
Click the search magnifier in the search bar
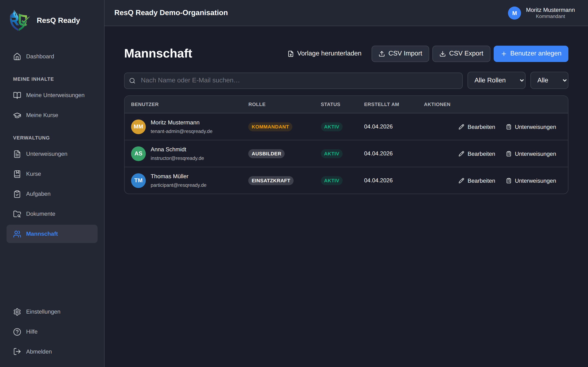point(133,80)
